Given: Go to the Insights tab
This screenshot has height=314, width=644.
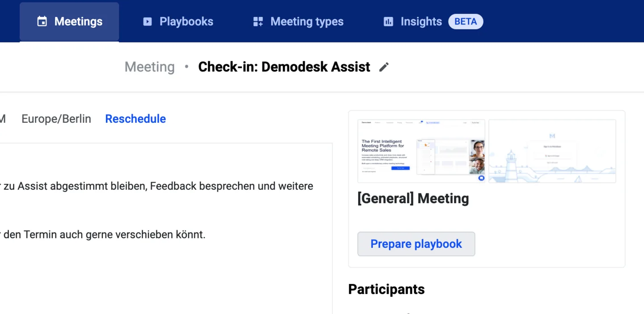Looking at the screenshot, I should 432,21.
